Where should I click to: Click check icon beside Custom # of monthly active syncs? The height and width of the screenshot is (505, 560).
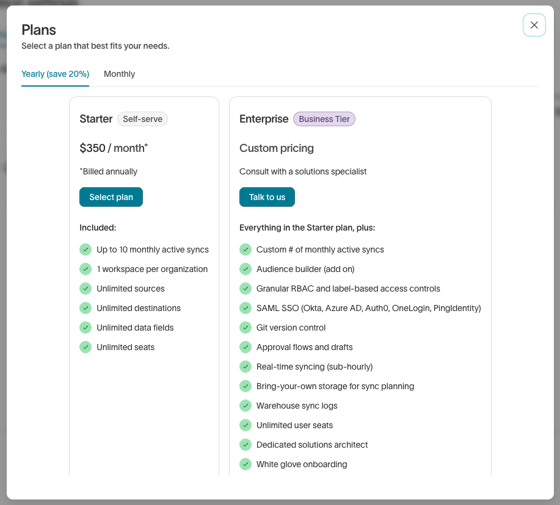pyautogui.click(x=245, y=249)
